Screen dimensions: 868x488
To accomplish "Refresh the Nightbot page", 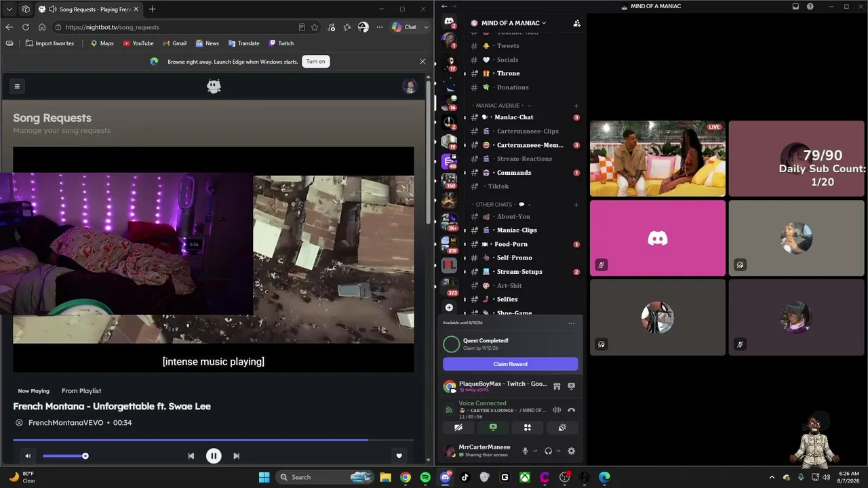I will 25,27.
